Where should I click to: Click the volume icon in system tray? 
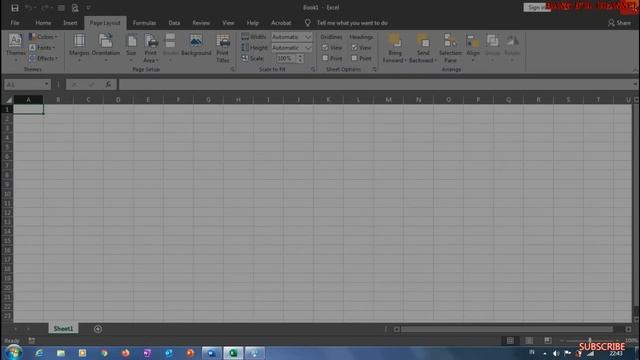click(556, 353)
